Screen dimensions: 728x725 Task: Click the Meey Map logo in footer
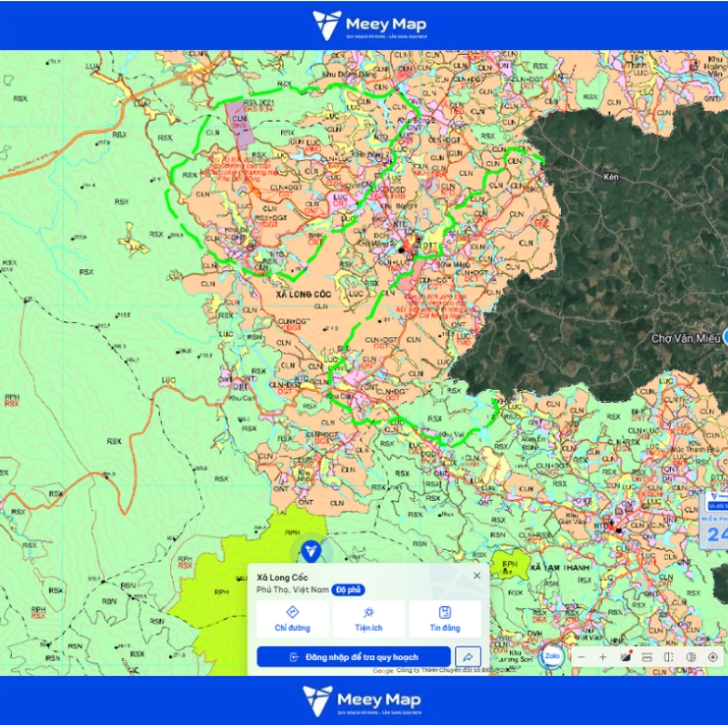(362, 700)
